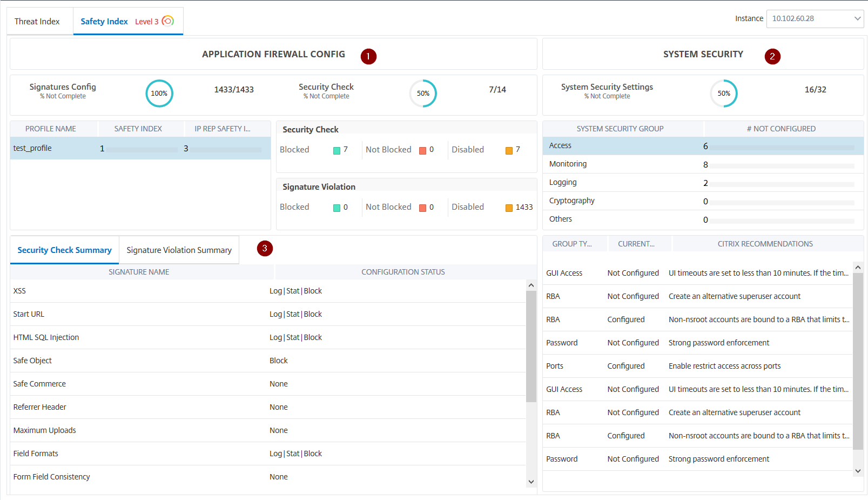Screen dimensions: 868x500
Task: Sort by the Safety Index column header
Action: pyautogui.click(x=138, y=129)
